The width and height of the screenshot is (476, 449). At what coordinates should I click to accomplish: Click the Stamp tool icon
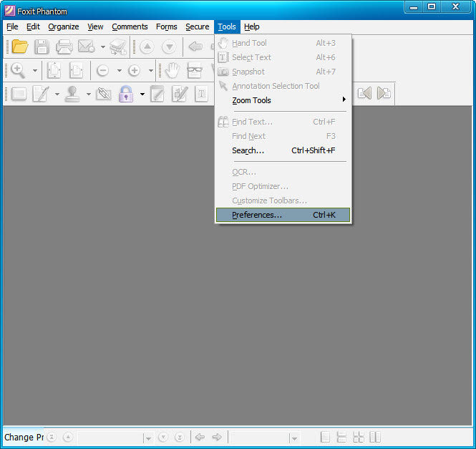pyautogui.click(x=72, y=94)
